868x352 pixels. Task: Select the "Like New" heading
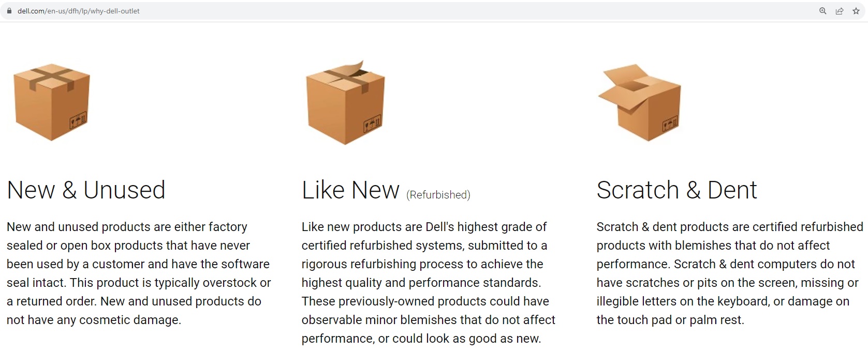(x=350, y=190)
